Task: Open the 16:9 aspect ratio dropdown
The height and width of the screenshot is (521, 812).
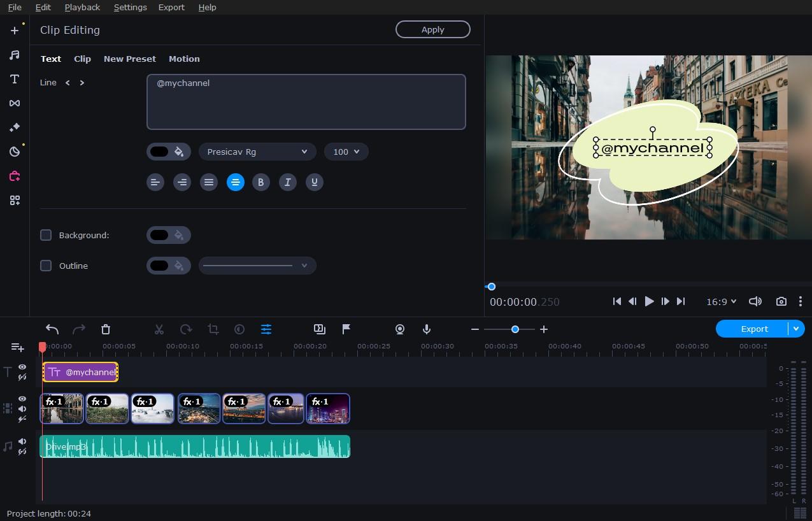Action: point(721,301)
